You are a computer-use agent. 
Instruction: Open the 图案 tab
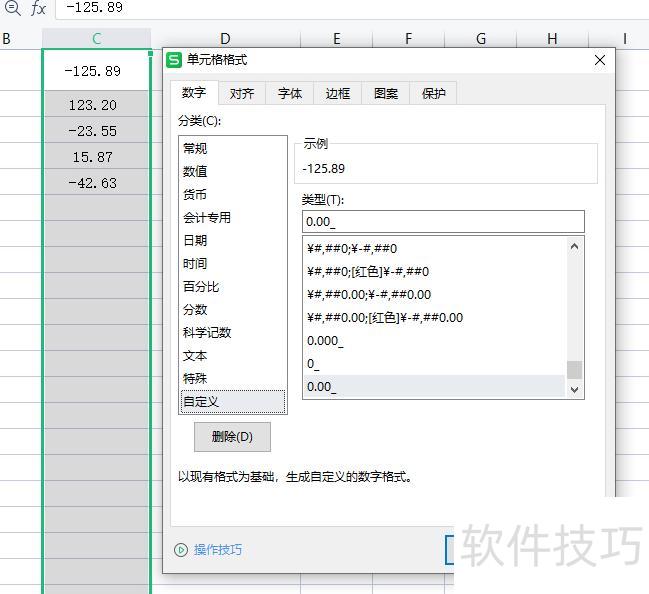click(x=386, y=93)
